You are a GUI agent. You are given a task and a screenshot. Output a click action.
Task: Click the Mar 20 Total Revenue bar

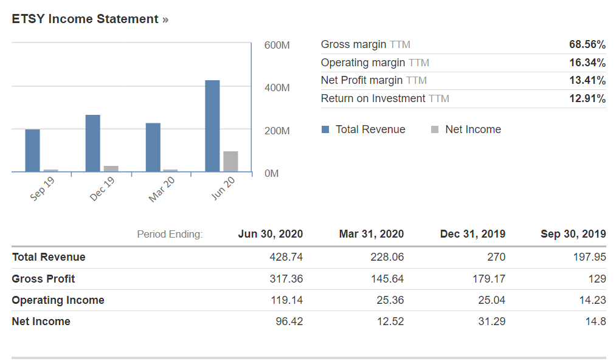(153, 148)
